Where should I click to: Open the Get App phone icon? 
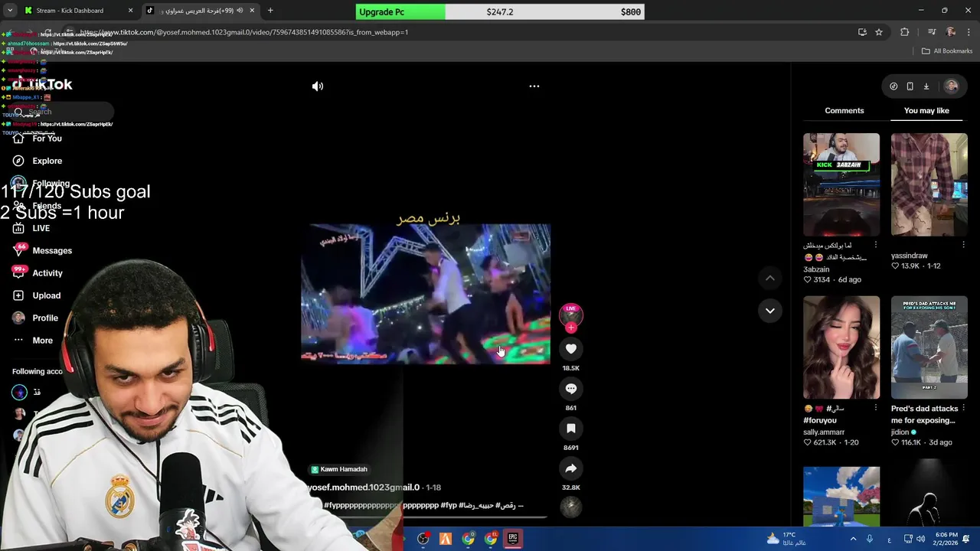(x=910, y=86)
